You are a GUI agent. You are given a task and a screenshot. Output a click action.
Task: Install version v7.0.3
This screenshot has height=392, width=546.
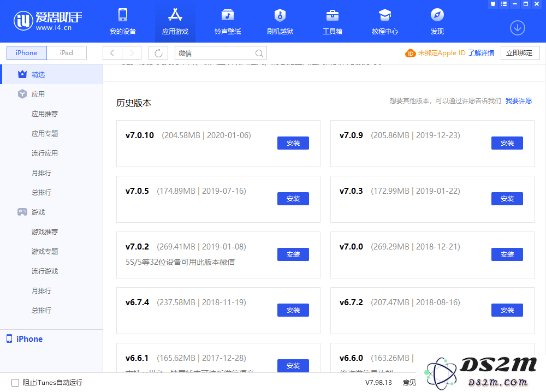[x=507, y=199]
